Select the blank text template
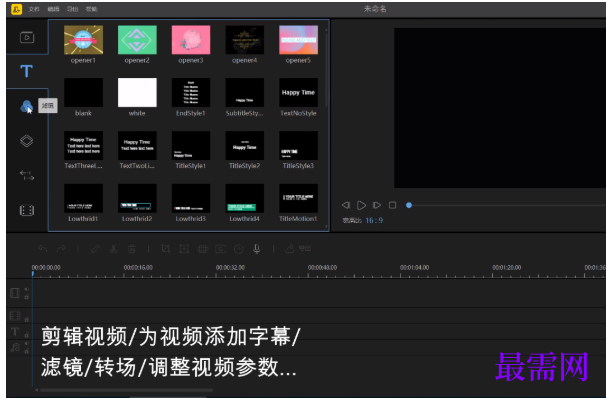Viewport: 607px width, 398px height. pyautogui.click(x=83, y=93)
